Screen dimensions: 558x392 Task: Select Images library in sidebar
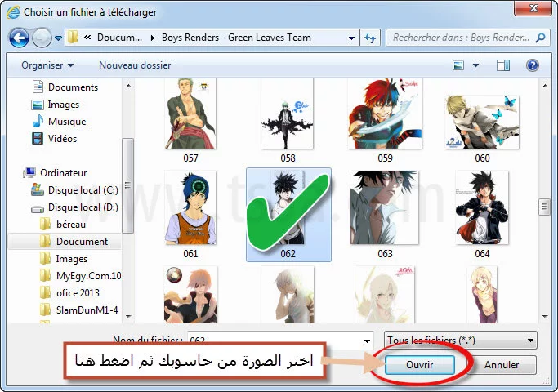pyautogui.click(x=56, y=105)
